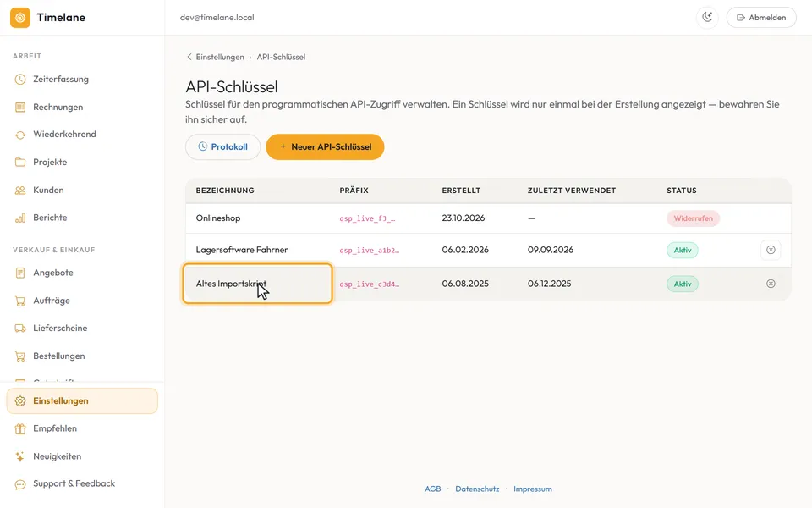
Task: Open Bestellungen in sidebar
Action: pos(82,356)
